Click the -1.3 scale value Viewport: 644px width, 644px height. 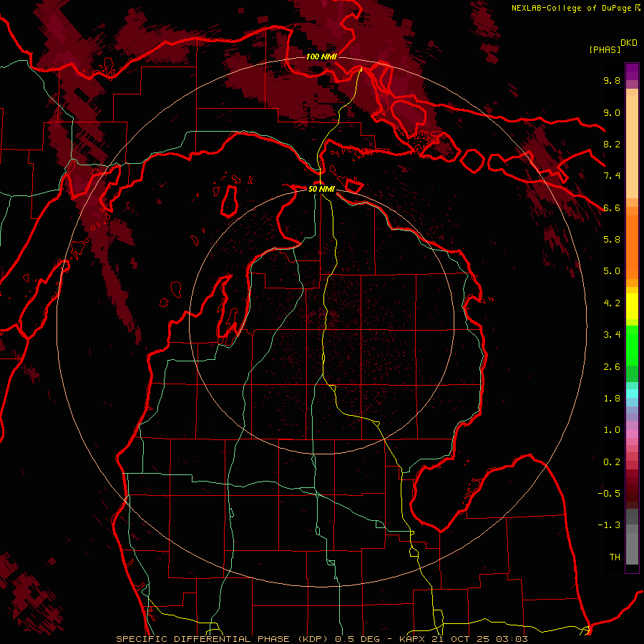pyautogui.click(x=609, y=525)
